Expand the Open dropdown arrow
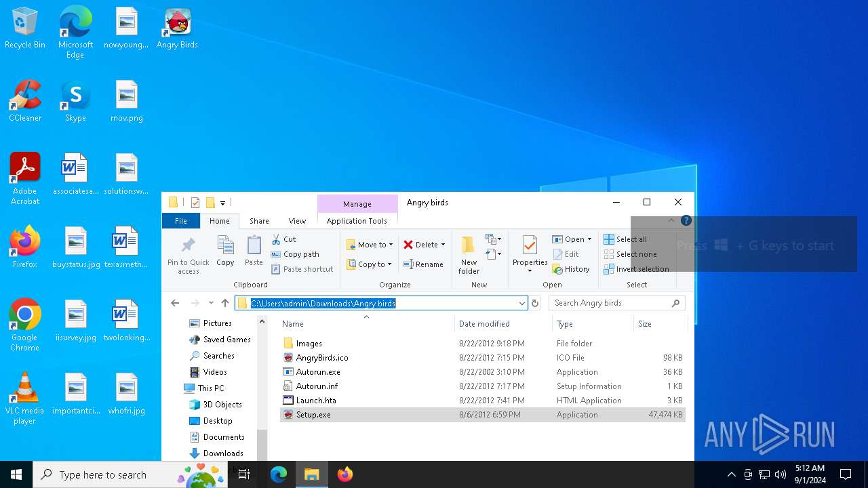Image resolution: width=868 pixels, height=488 pixels. point(589,239)
